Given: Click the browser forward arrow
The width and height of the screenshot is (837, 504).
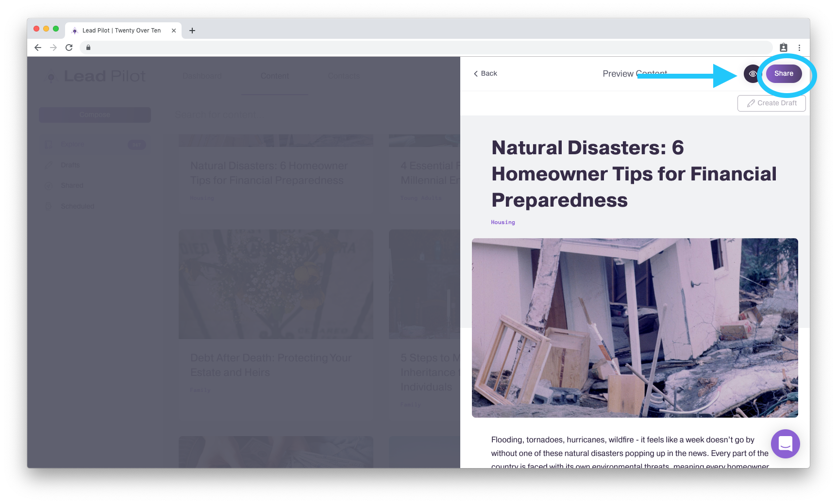Looking at the screenshot, I should [53, 48].
